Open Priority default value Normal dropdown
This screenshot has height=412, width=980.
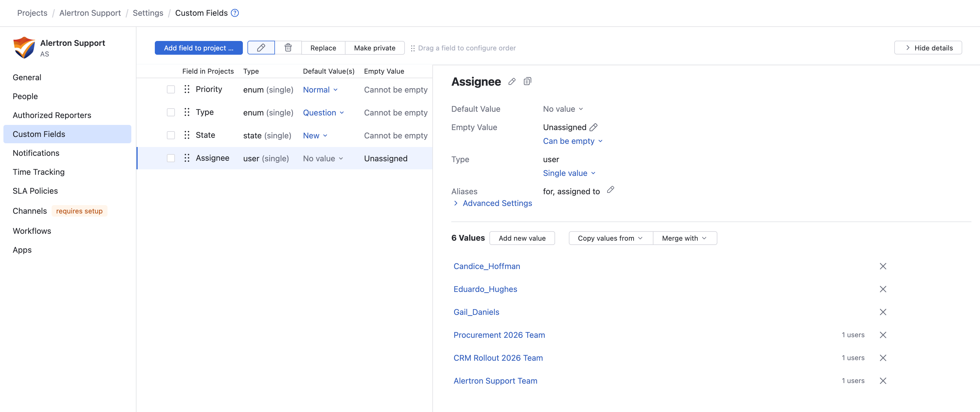(x=320, y=90)
